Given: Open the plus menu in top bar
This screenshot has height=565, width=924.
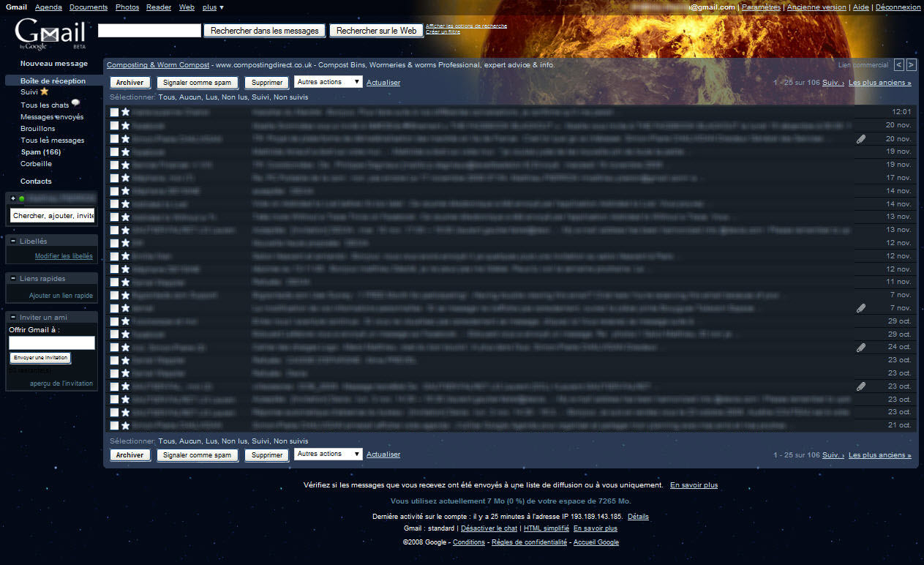Looking at the screenshot, I should pos(213,7).
